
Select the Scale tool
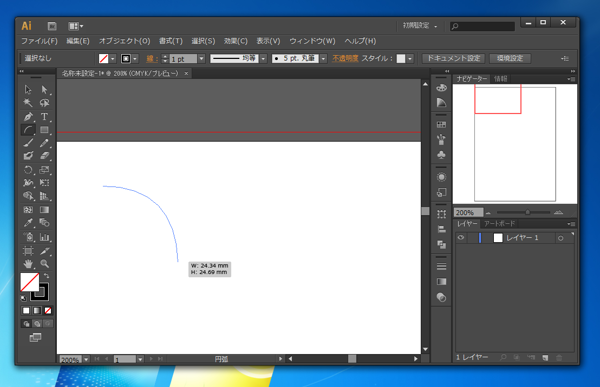[x=44, y=170]
